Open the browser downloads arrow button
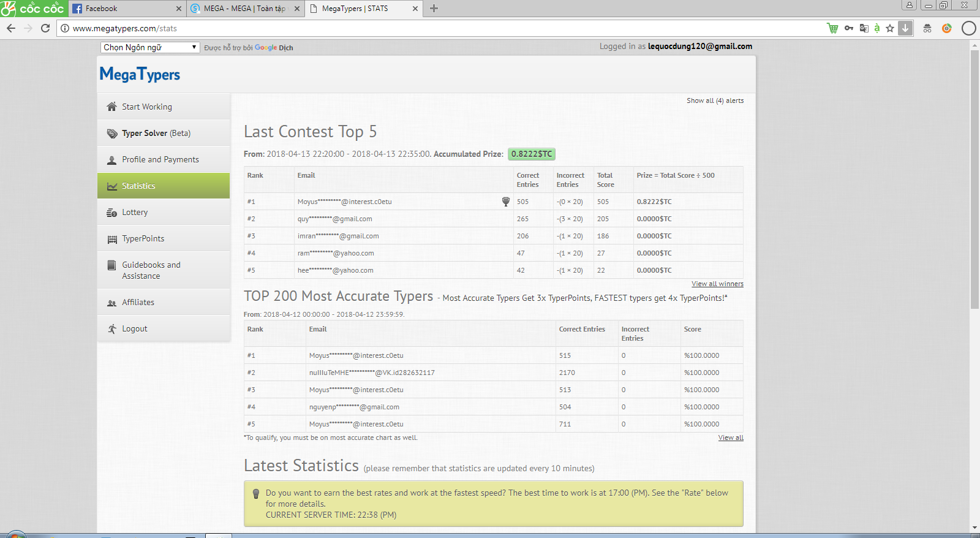980x538 pixels. coord(905,28)
